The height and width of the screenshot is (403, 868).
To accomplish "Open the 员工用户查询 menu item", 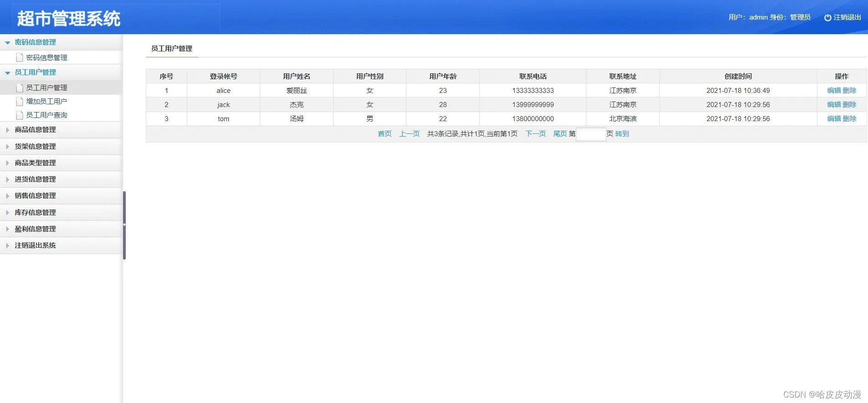I will (x=46, y=115).
